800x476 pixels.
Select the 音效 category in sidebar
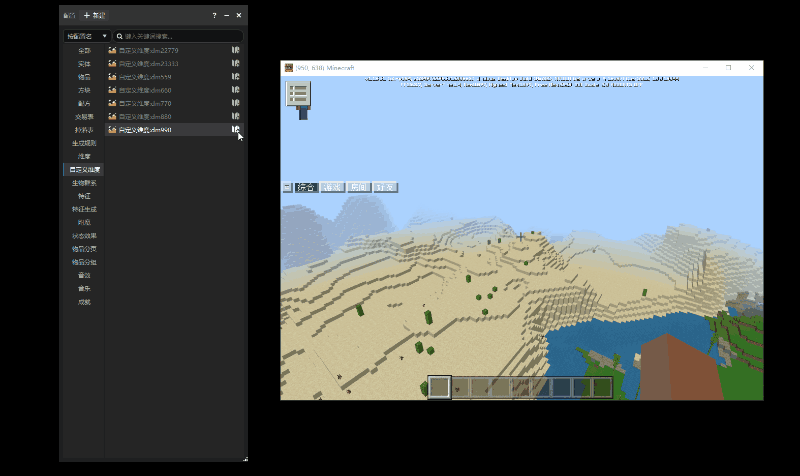(84, 275)
